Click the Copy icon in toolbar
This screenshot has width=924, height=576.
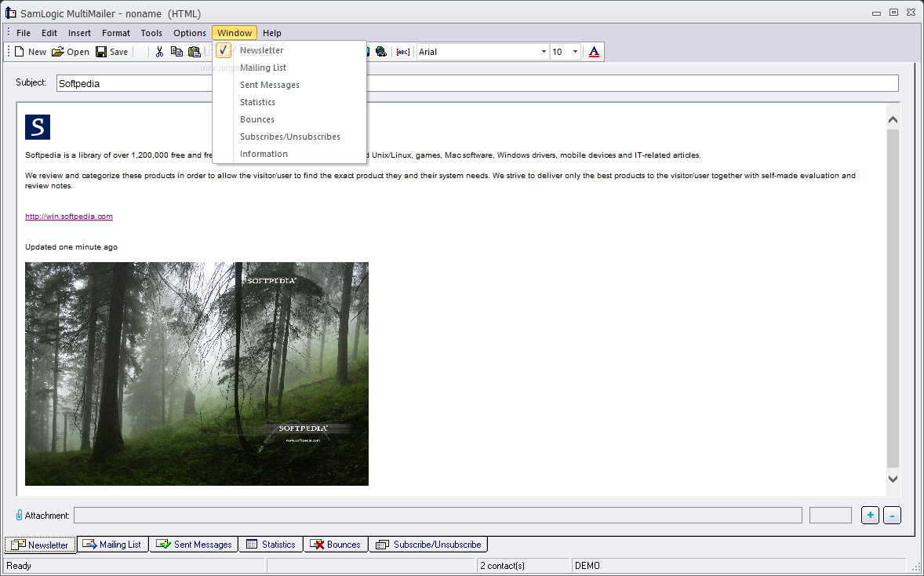click(176, 52)
